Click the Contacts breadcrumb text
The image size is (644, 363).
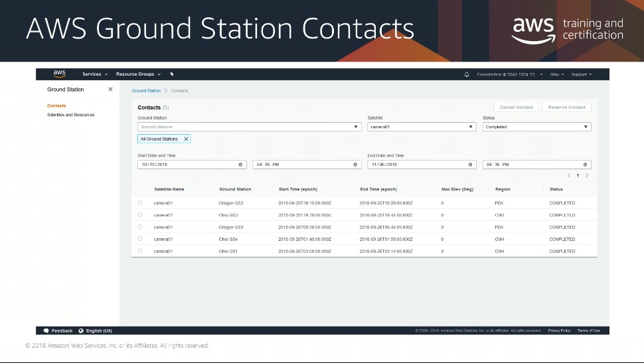click(179, 90)
